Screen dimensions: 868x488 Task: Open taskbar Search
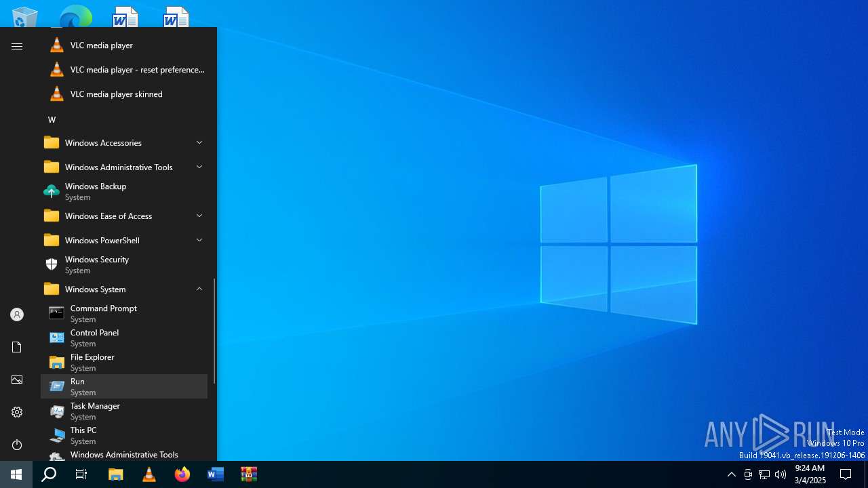coord(49,474)
